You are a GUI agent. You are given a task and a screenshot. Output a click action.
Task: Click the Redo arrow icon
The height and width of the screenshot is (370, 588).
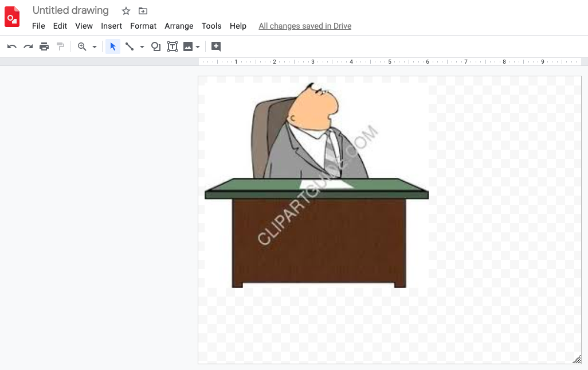point(28,46)
